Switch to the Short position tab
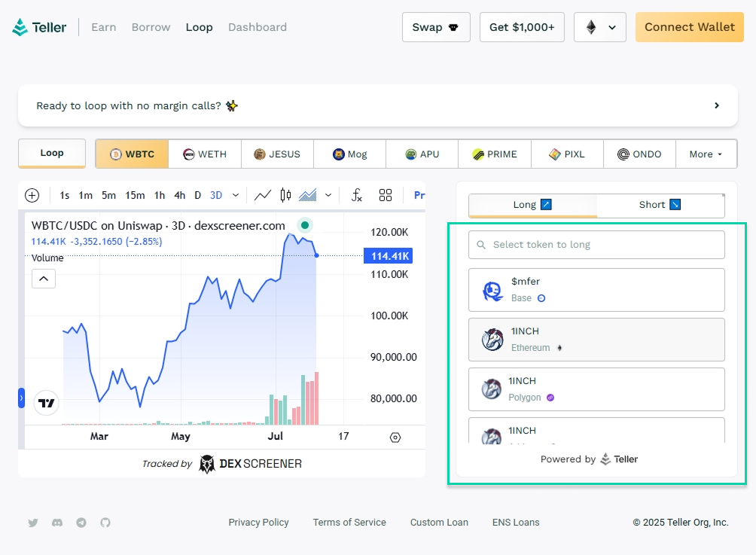The image size is (756, 555). click(660, 205)
